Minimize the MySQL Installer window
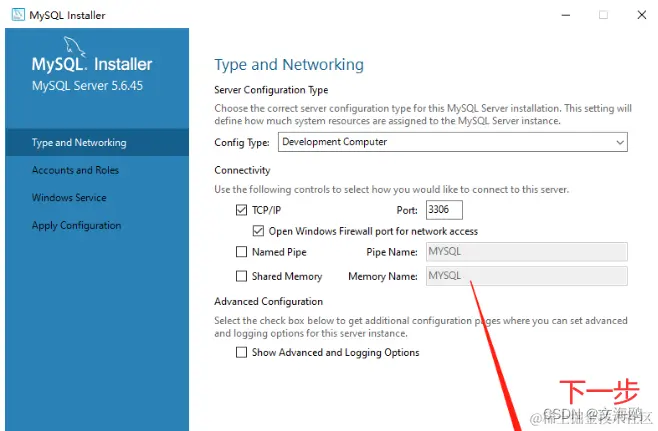Viewport: 658px width, 431px height. [566, 15]
